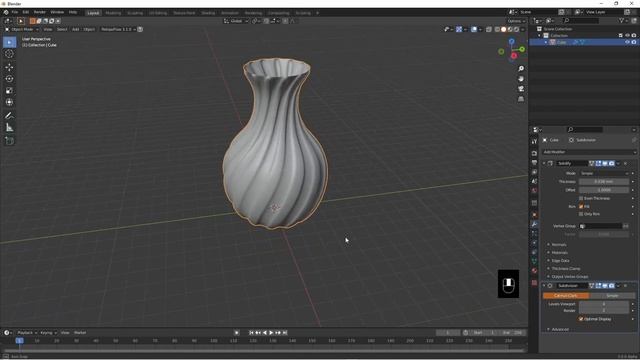Toggle the Optimal Display checkbox
Screen dimensions: 640x360
581,319
